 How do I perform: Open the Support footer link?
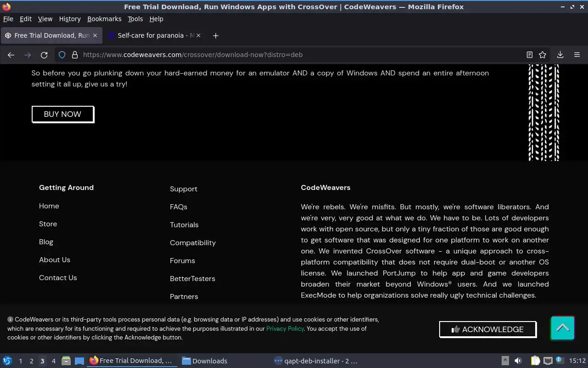(x=184, y=189)
